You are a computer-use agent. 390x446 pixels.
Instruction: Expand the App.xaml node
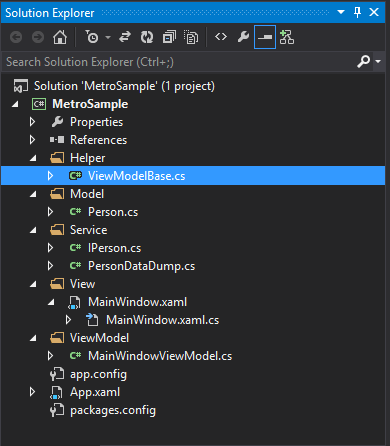click(x=32, y=392)
